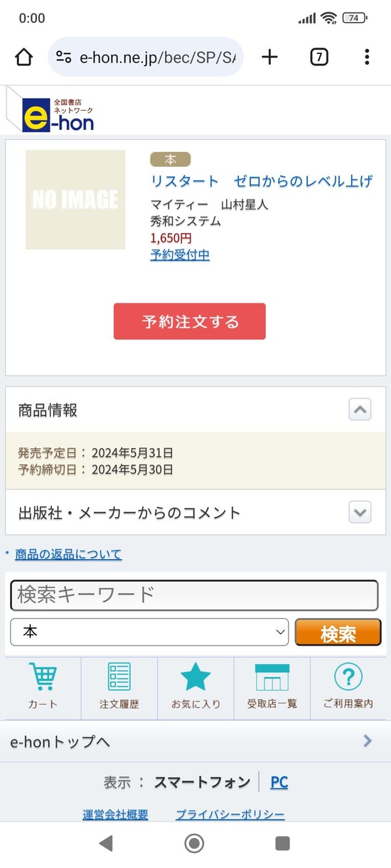The image size is (391, 868).
Task: Tap the 予約注文する button
Action: click(190, 322)
